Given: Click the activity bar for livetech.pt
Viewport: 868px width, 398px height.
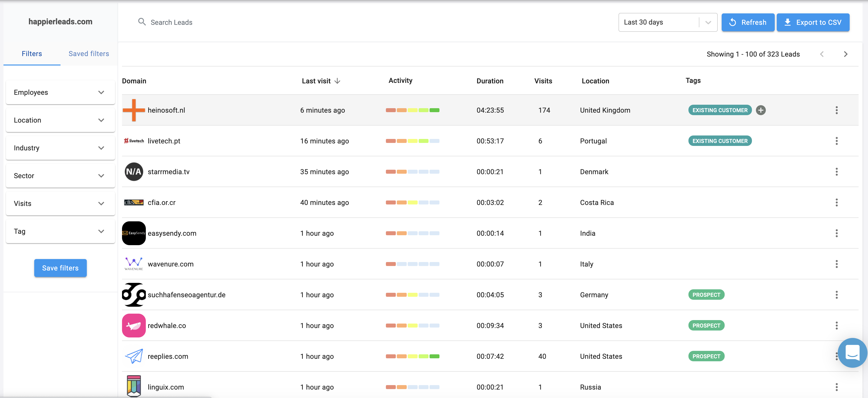Looking at the screenshot, I should click(412, 141).
